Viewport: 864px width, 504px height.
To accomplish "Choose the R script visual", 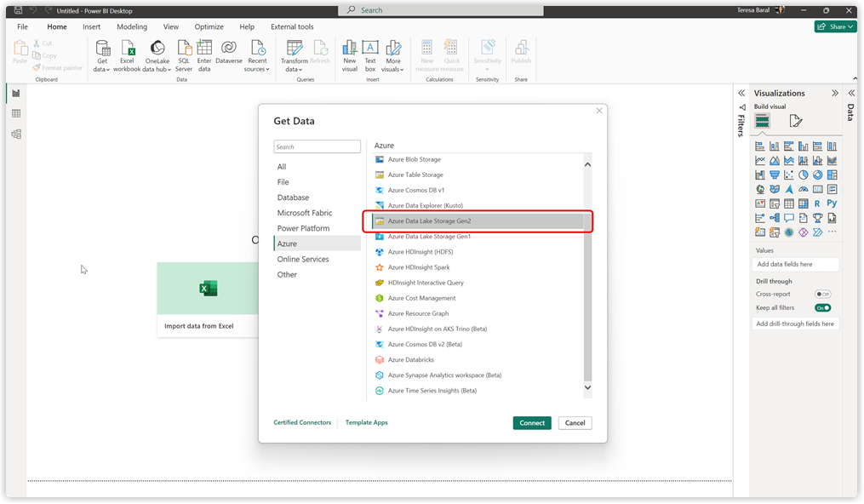I will [x=817, y=203].
